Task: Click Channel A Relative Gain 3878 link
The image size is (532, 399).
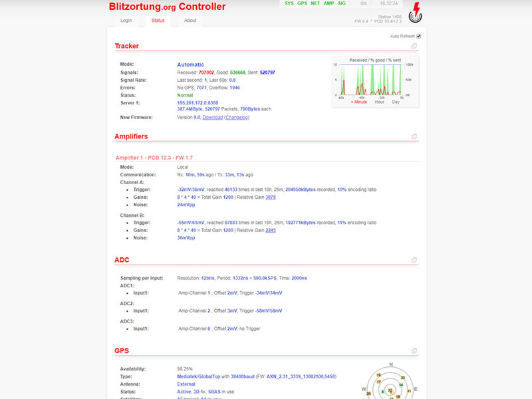Action: click(271, 197)
